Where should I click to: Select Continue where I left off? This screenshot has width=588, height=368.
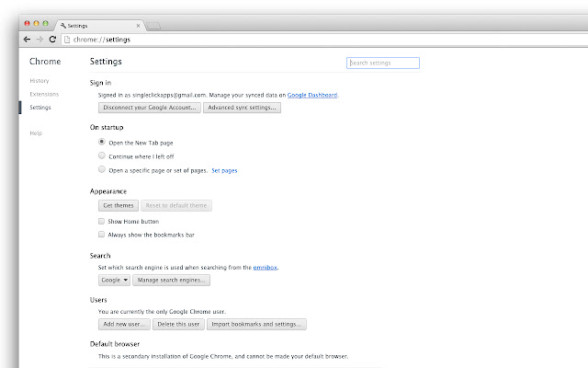102,155
